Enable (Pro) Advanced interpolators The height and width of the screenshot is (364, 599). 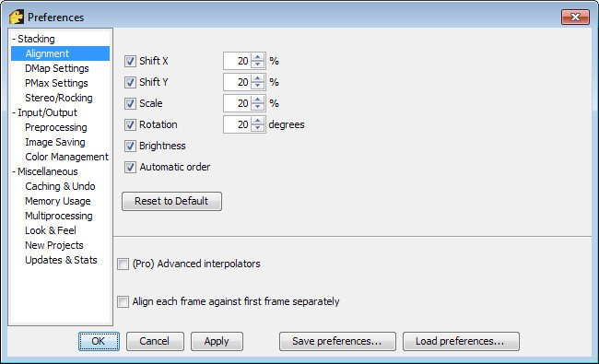pyautogui.click(x=123, y=264)
